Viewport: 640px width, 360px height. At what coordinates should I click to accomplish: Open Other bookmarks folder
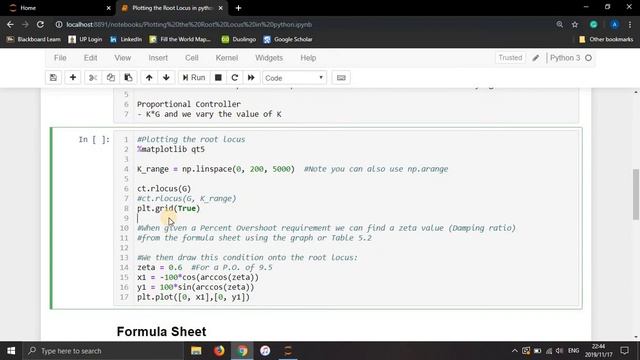point(606,39)
